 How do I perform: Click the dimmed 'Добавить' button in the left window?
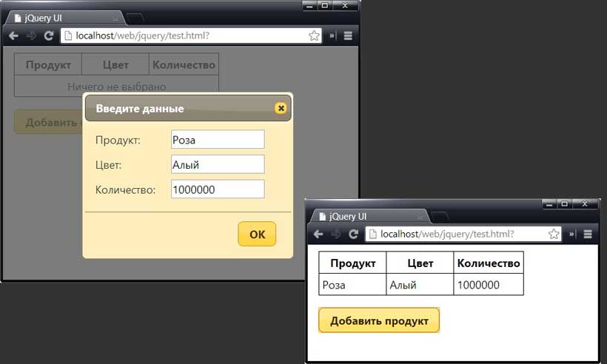(x=48, y=122)
